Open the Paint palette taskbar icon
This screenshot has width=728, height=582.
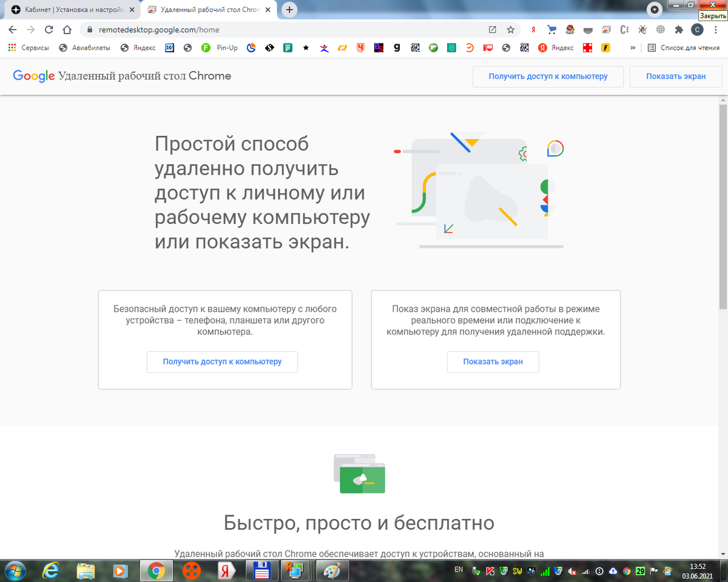click(332, 570)
